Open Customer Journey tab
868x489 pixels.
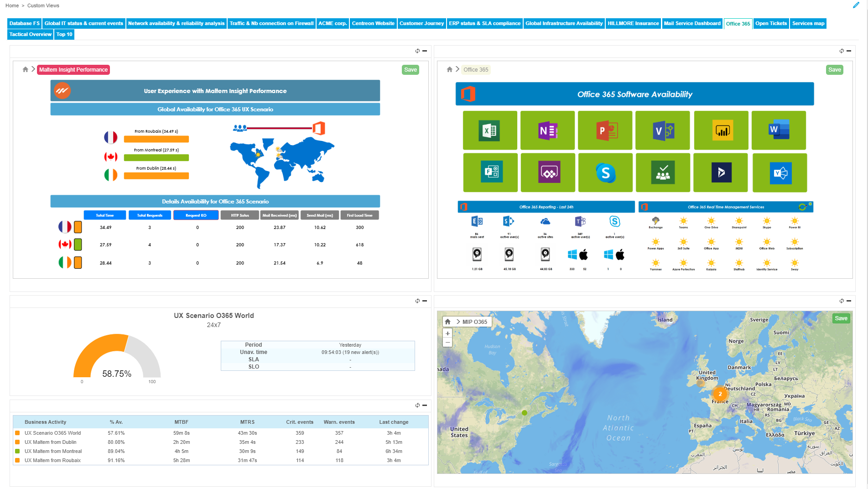point(421,23)
